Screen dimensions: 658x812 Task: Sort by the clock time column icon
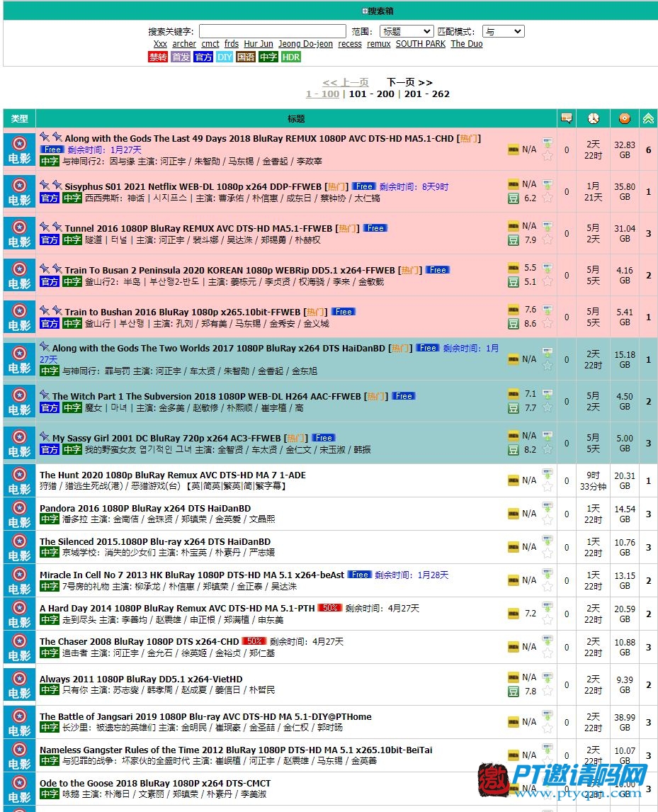[x=594, y=118]
